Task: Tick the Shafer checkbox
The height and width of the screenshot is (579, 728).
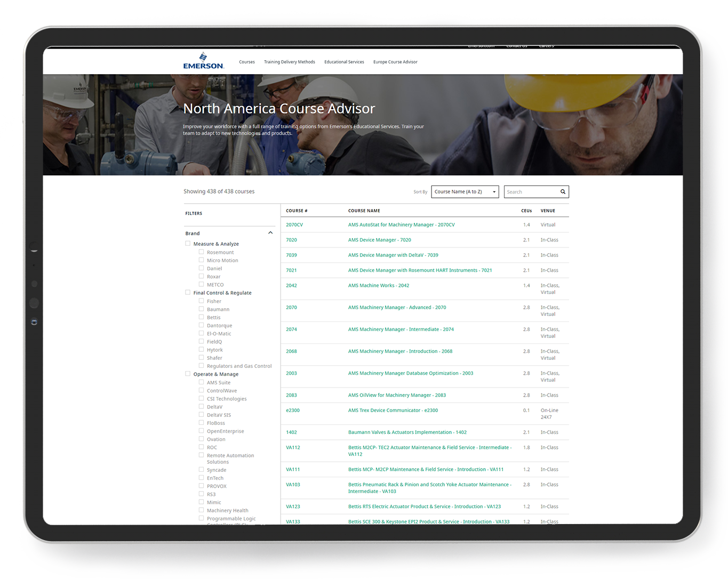Action: pyautogui.click(x=201, y=358)
